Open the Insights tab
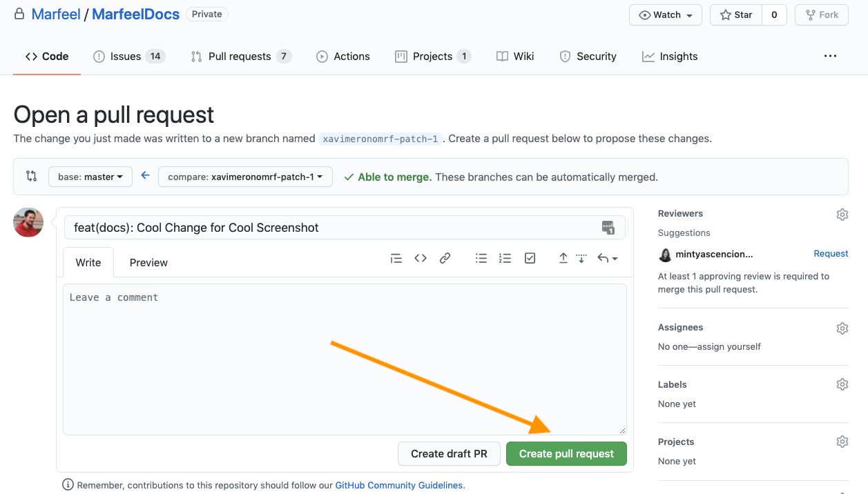Screen dimensions: 868x494 (x=670, y=57)
